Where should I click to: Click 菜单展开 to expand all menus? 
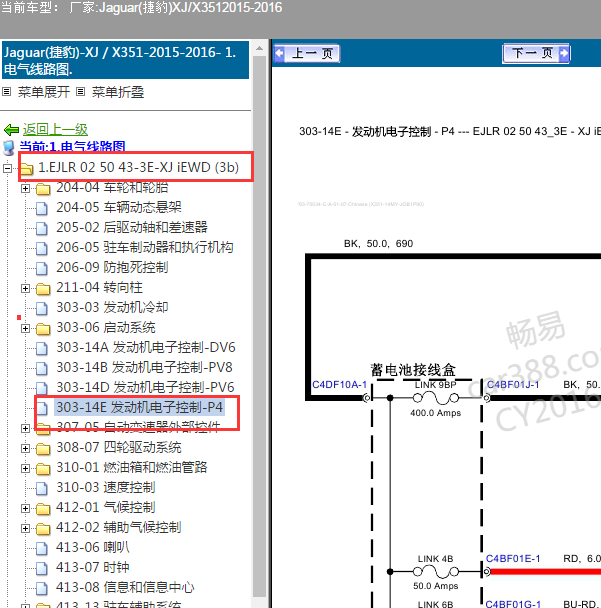(x=44, y=92)
